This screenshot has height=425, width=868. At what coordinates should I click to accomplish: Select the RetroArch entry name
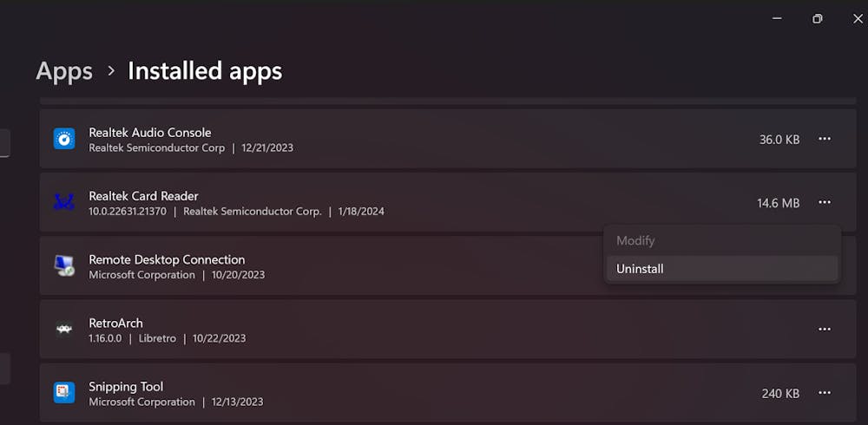117,323
